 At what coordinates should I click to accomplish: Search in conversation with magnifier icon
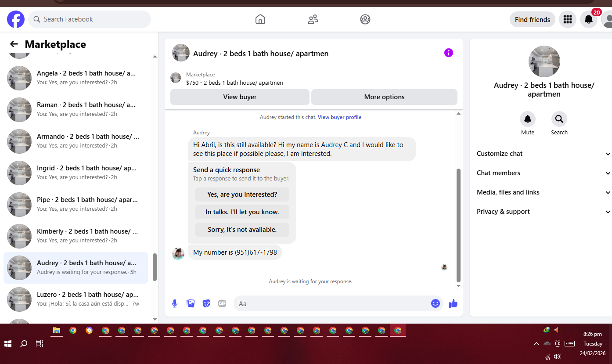tap(559, 119)
